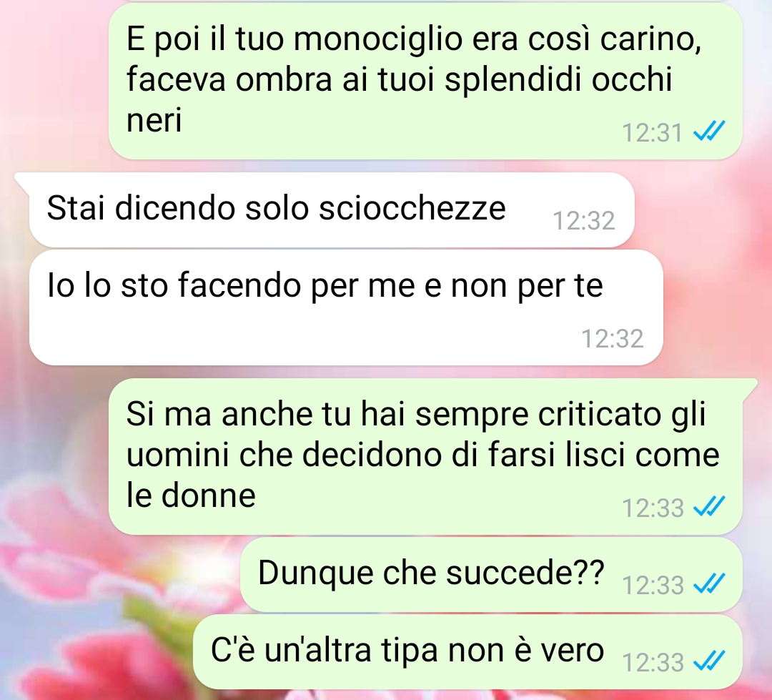
Task: Tap the text 'splendidi occhi neri'
Action: point(400,99)
